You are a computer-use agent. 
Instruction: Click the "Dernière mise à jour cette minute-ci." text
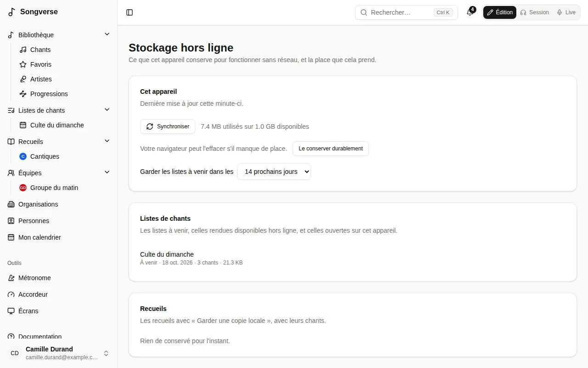pos(192,103)
